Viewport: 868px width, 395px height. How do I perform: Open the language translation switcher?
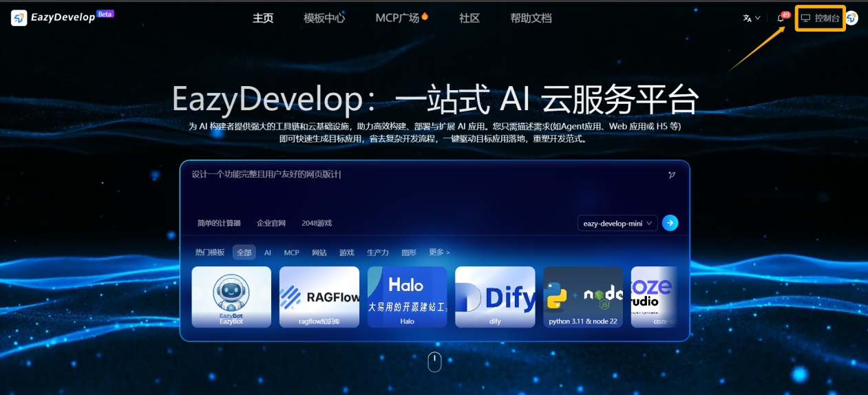(752, 19)
